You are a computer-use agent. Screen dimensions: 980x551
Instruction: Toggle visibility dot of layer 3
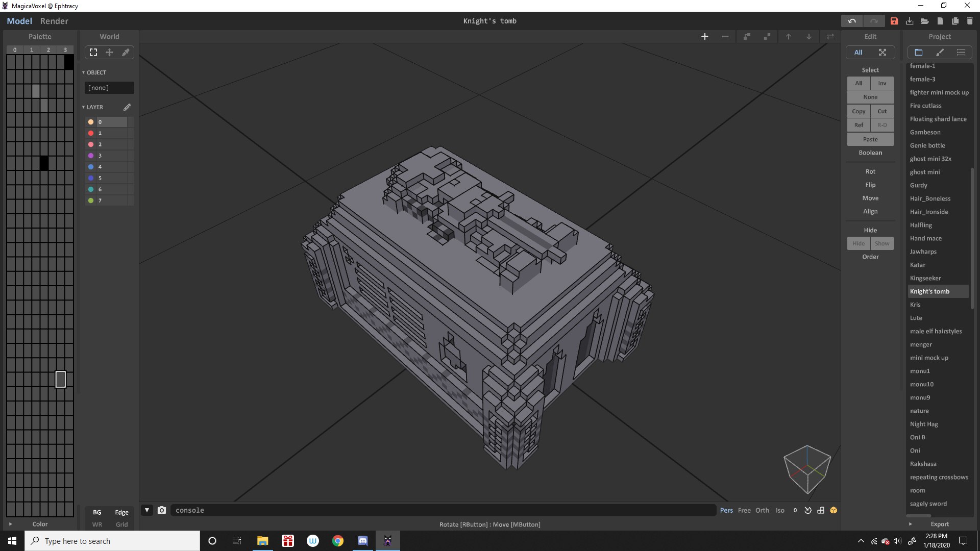(x=91, y=156)
